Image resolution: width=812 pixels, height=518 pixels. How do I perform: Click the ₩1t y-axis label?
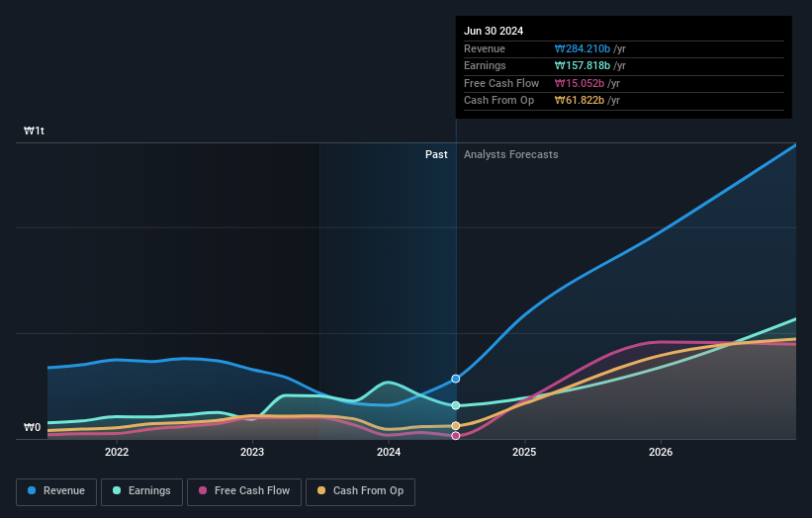pyautogui.click(x=35, y=130)
